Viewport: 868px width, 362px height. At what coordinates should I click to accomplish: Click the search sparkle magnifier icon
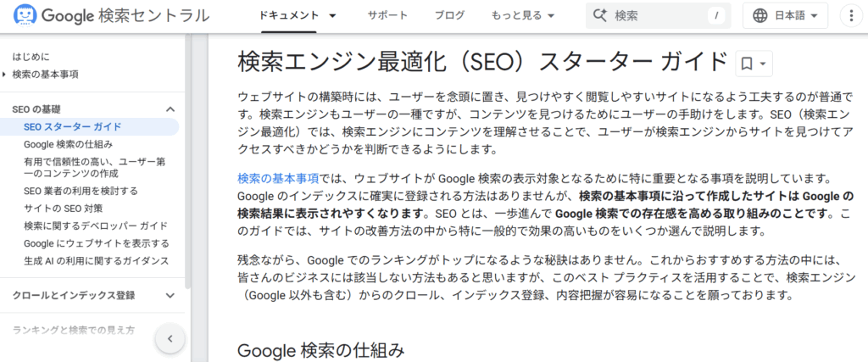pyautogui.click(x=600, y=15)
